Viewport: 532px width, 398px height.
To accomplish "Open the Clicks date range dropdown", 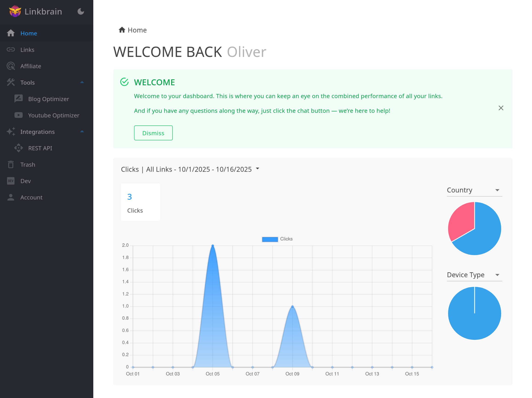I will (x=257, y=169).
